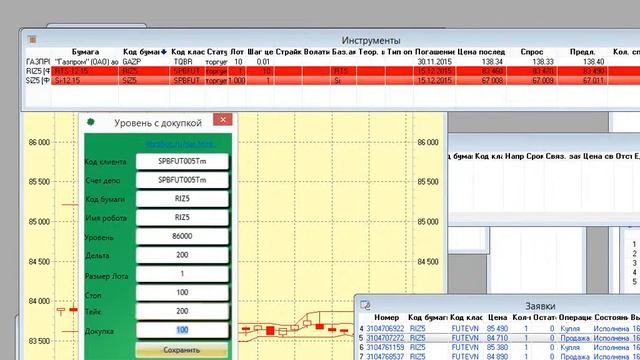Click the Спрос column header
640x360 pixels.
click(532, 52)
